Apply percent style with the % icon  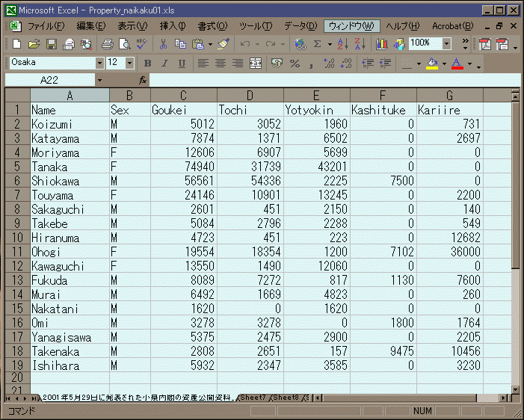click(x=295, y=64)
